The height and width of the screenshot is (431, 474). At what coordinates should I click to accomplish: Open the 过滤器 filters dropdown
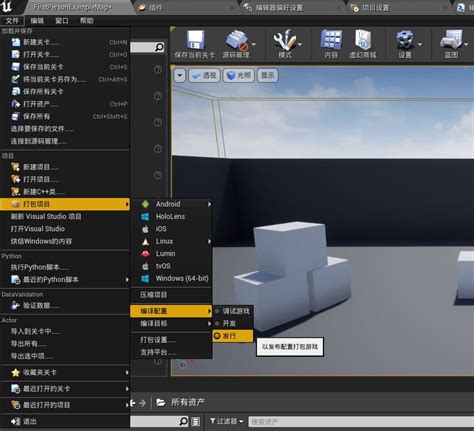(x=226, y=421)
